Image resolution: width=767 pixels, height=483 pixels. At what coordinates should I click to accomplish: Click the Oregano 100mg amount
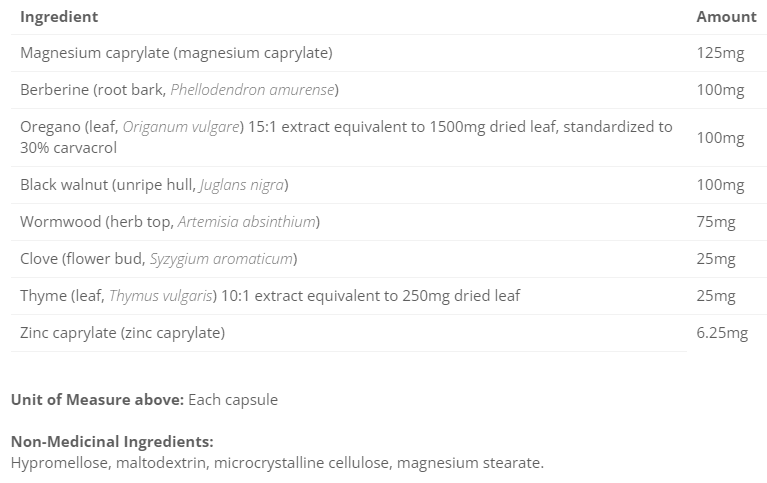coord(720,137)
